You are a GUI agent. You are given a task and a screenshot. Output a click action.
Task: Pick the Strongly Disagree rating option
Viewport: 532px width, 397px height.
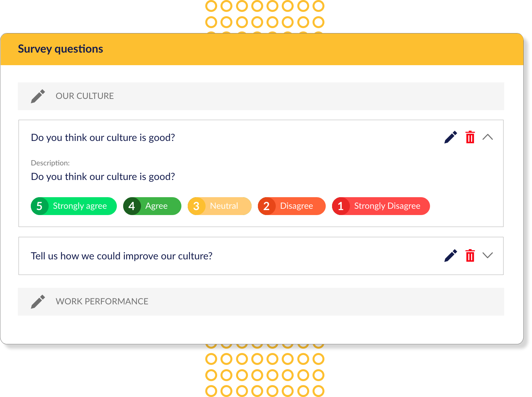[x=381, y=206]
